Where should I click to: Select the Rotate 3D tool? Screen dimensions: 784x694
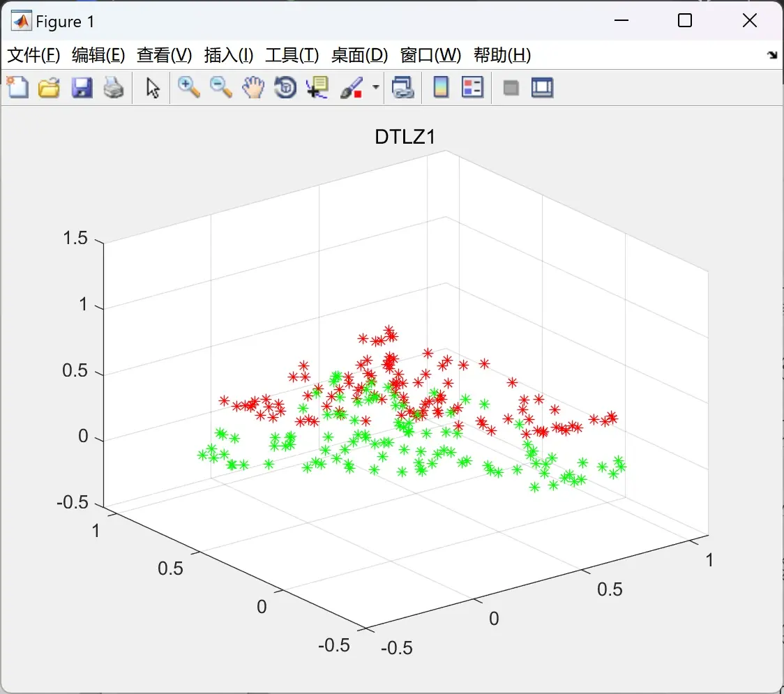[x=285, y=87]
